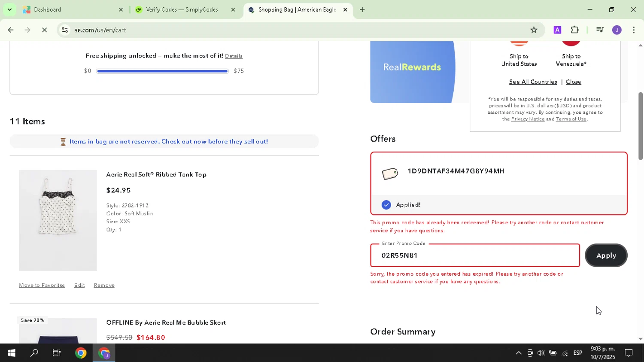The width and height of the screenshot is (644, 362).
Task: Close the Dashboard tab
Action: click(x=121, y=9)
